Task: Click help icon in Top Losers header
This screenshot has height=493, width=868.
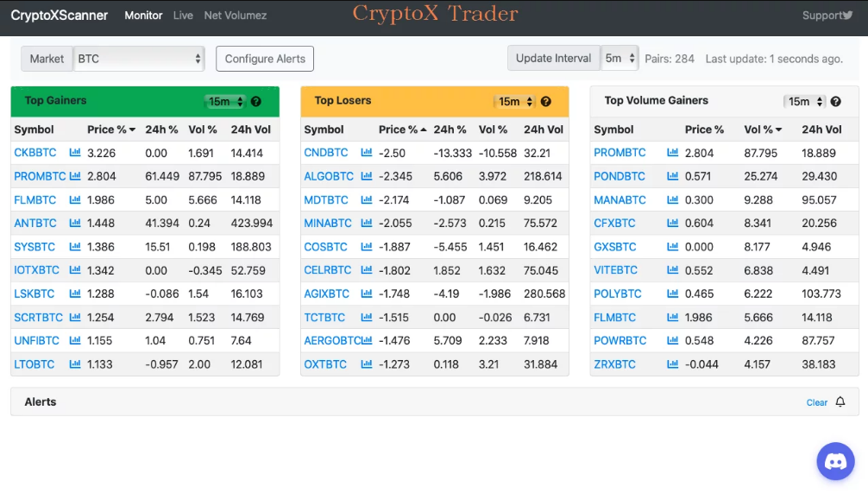Action: click(546, 101)
